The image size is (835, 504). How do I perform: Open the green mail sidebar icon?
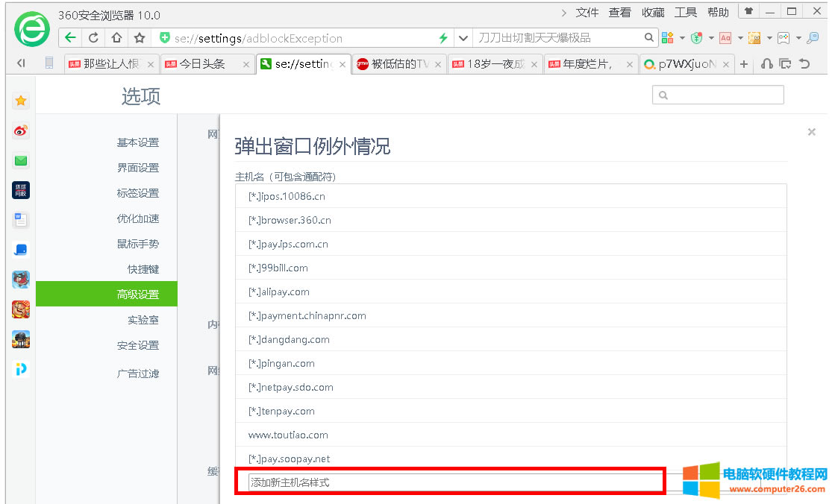(20, 160)
